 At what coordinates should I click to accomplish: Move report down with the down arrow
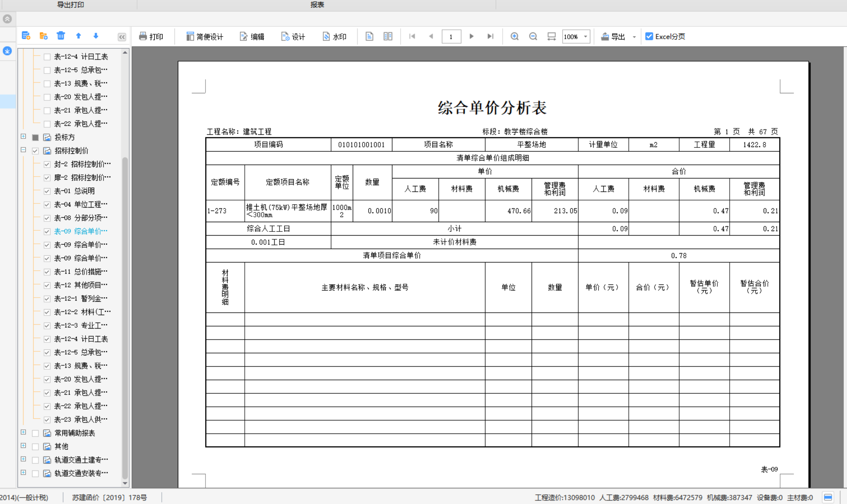click(96, 36)
